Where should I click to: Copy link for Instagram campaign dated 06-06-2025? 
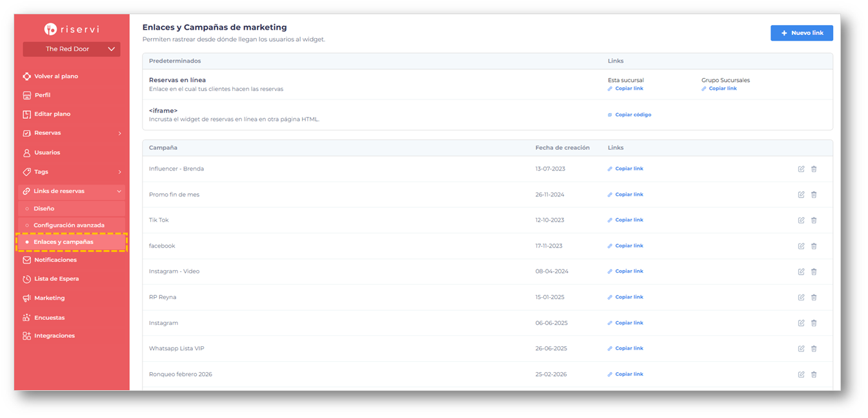(x=625, y=323)
